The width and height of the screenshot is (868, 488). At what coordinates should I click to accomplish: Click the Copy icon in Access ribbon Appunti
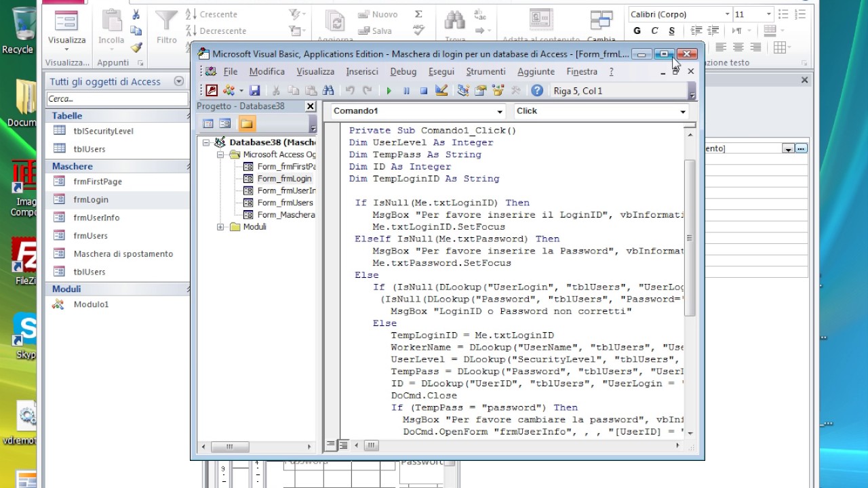click(x=136, y=30)
